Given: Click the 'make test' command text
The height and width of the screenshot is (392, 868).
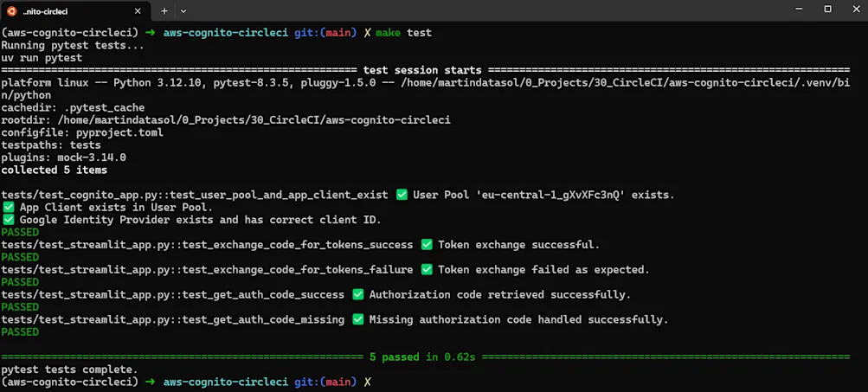Looking at the screenshot, I should tap(403, 33).
